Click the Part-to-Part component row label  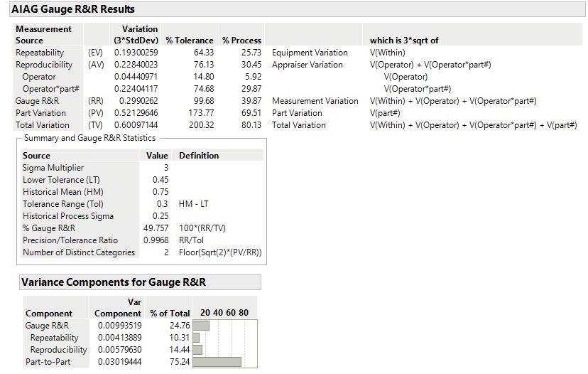coord(48,362)
